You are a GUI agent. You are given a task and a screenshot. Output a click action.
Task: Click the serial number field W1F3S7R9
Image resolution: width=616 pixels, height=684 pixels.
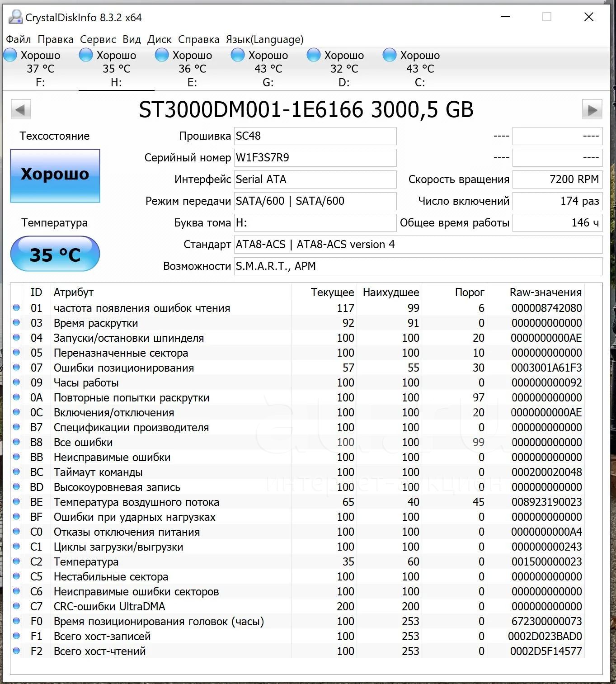[315, 158]
